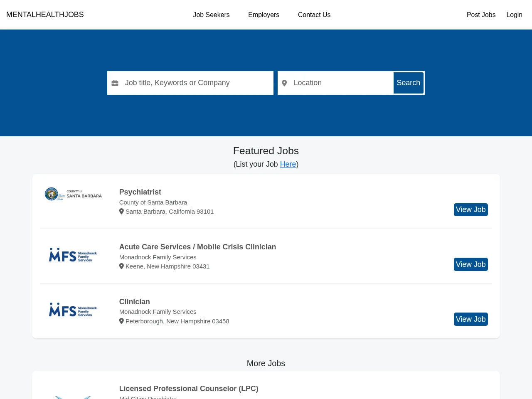Click location pin next to Peterborough, New Hampshire
The width and height of the screenshot is (532, 399).
pyautogui.click(x=121, y=321)
